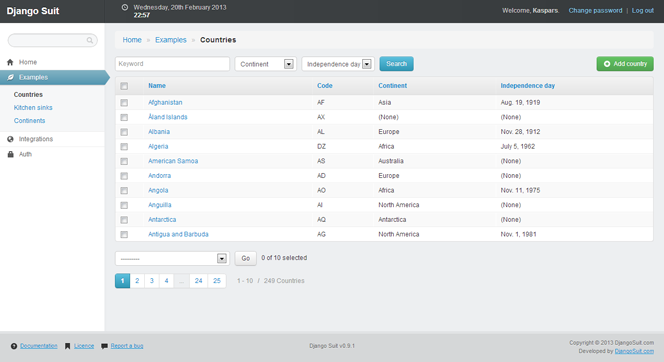Sort table by Independence day column
This screenshot has width=664, height=362.
click(x=528, y=86)
